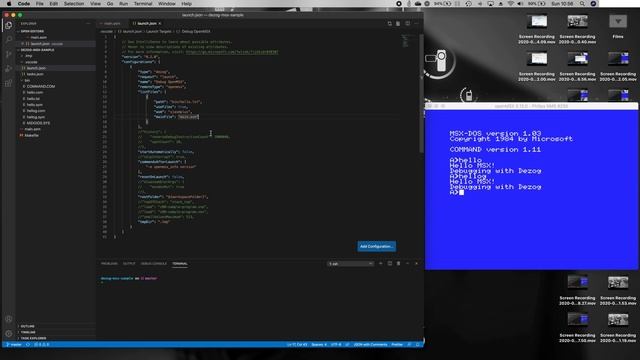Click the sync changes icon in status bar

click(28, 344)
